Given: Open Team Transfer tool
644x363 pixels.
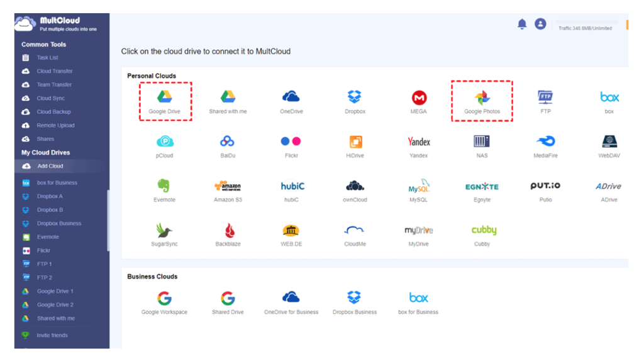Looking at the screenshot, I should click(x=54, y=84).
